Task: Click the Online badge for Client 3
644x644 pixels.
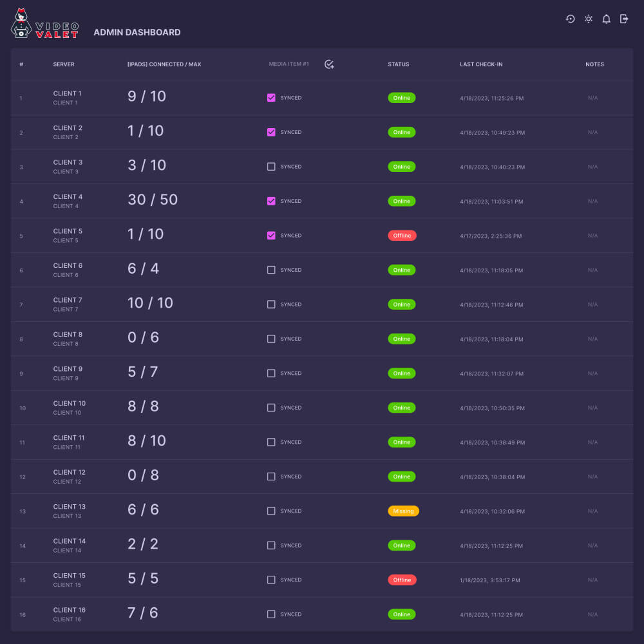Action: point(402,167)
